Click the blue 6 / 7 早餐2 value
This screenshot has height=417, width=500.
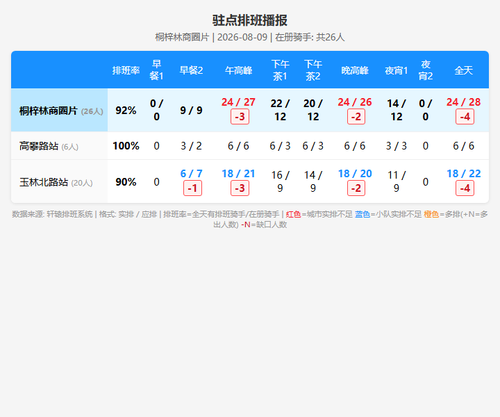coord(191,173)
